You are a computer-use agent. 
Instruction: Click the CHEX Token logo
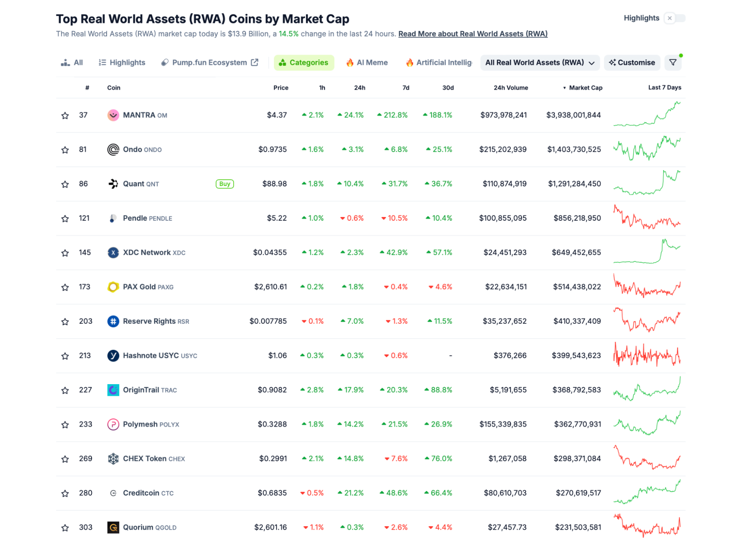[113, 459]
